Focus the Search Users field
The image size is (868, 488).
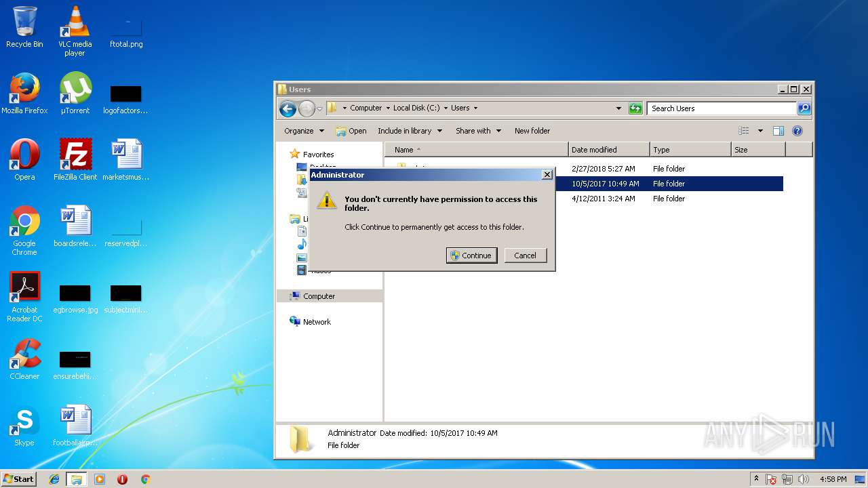(x=722, y=108)
